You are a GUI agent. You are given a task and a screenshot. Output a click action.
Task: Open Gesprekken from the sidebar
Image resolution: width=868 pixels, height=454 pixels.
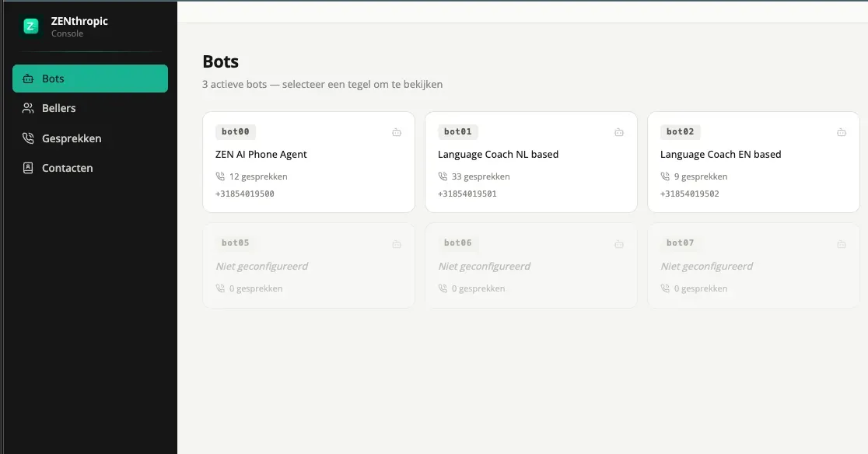(x=90, y=138)
